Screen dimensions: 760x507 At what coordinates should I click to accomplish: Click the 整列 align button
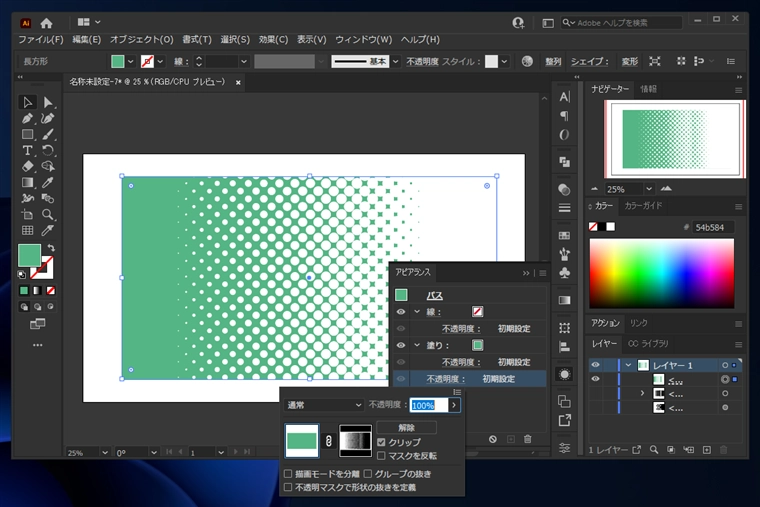(x=553, y=62)
